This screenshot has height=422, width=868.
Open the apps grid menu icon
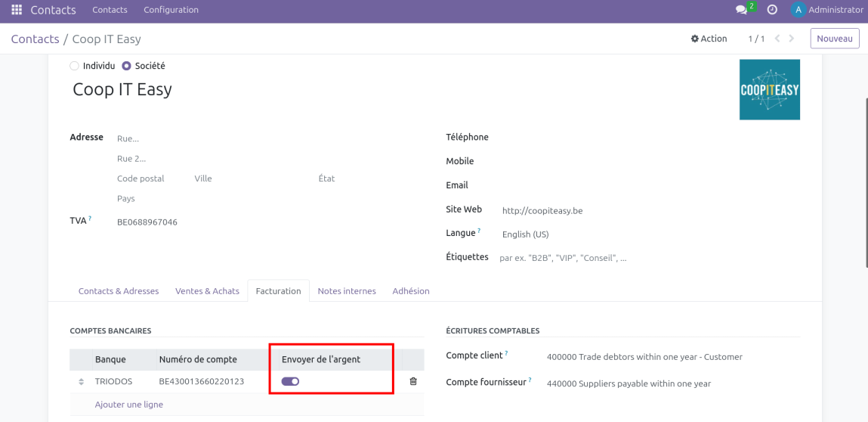(x=17, y=10)
